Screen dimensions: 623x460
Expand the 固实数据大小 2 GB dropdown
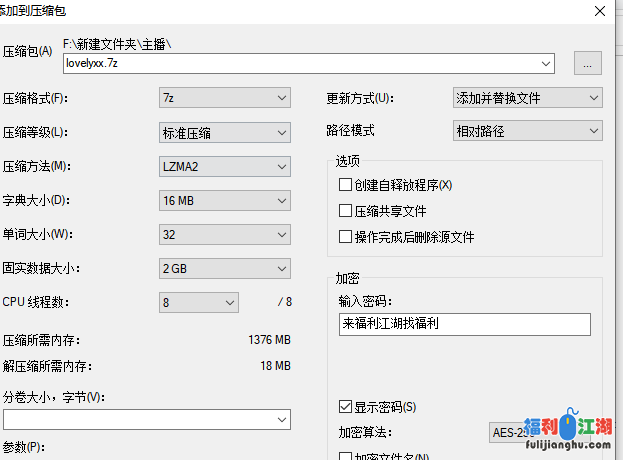coord(224,269)
